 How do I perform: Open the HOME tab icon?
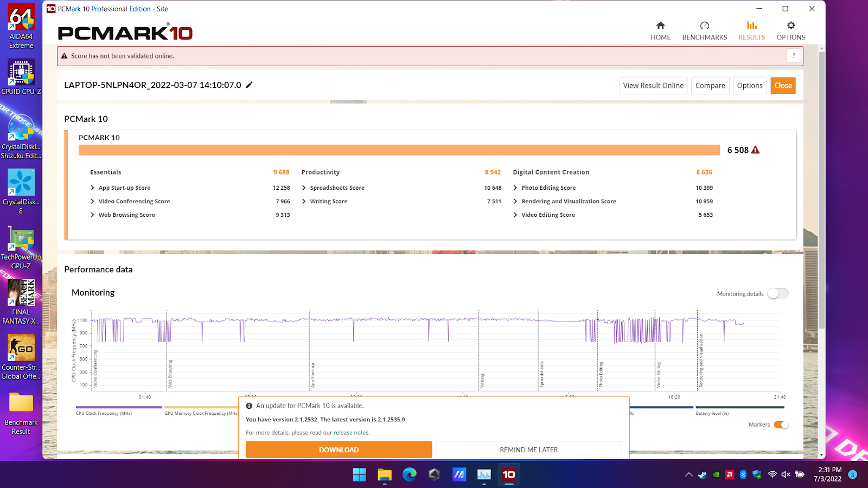[x=660, y=25]
